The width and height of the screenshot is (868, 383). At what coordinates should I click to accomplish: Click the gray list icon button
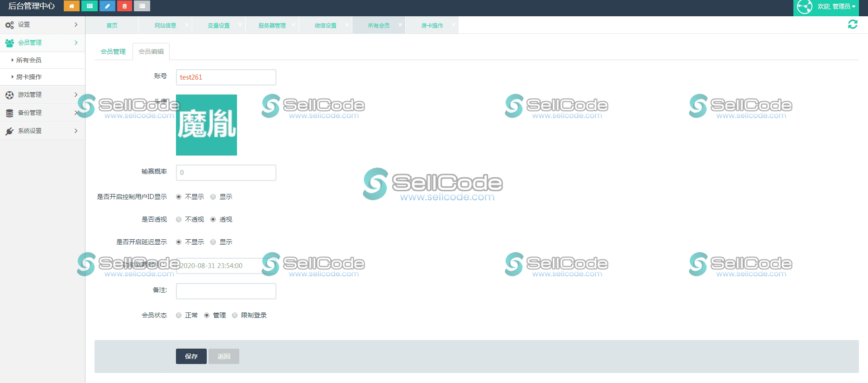point(142,6)
